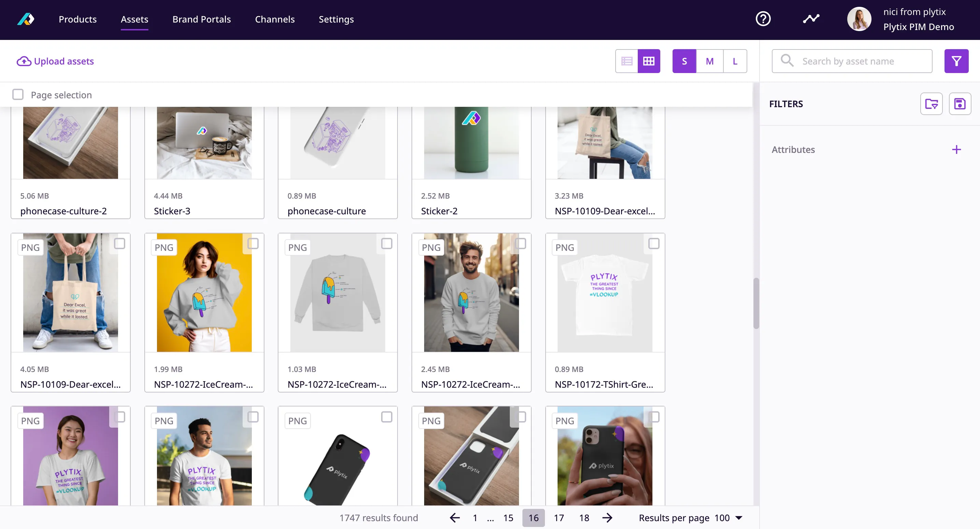The width and height of the screenshot is (980, 529).
Task: Click the 2.52 MB file size text
Action: coord(435,196)
